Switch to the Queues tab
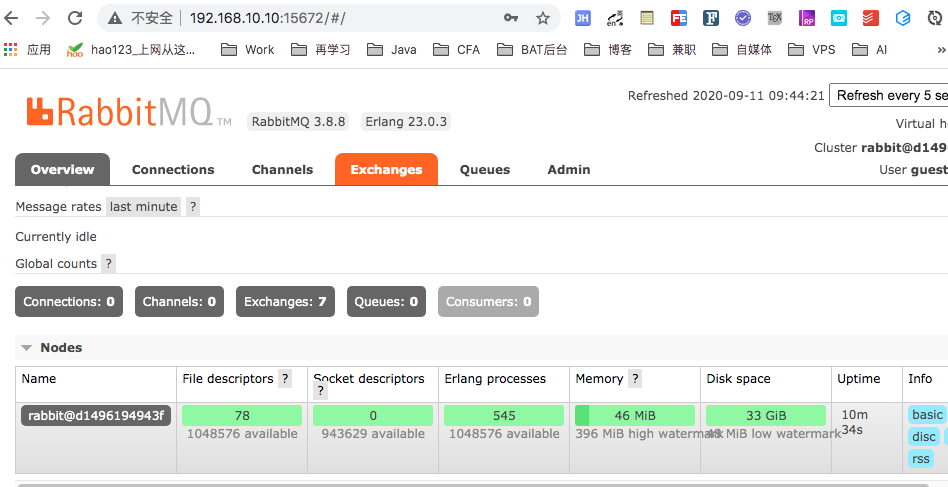This screenshot has width=948, height=487. (485, 170)
